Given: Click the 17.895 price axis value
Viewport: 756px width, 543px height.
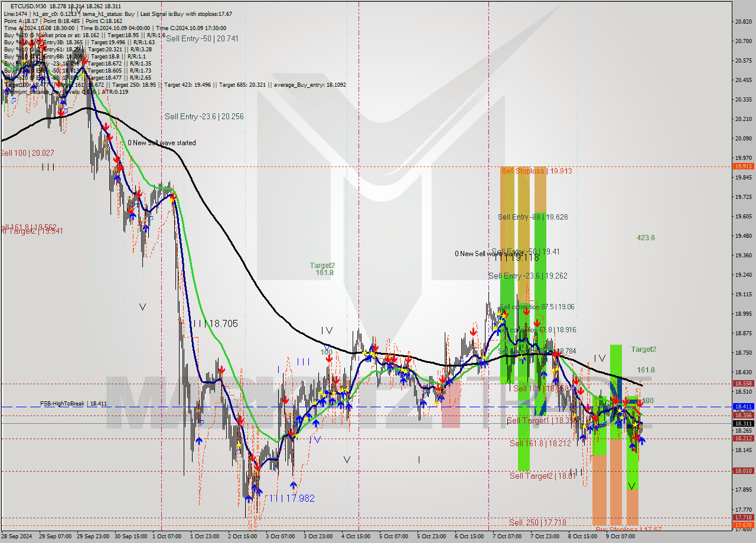Looking at the screenshot, I should (x=743, y=489).
